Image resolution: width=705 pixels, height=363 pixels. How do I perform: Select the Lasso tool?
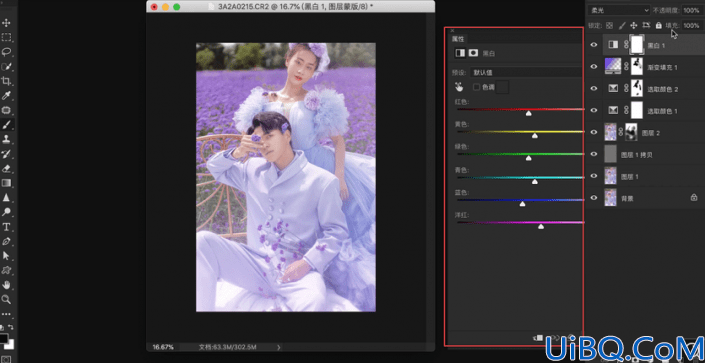tap(6, 52)
